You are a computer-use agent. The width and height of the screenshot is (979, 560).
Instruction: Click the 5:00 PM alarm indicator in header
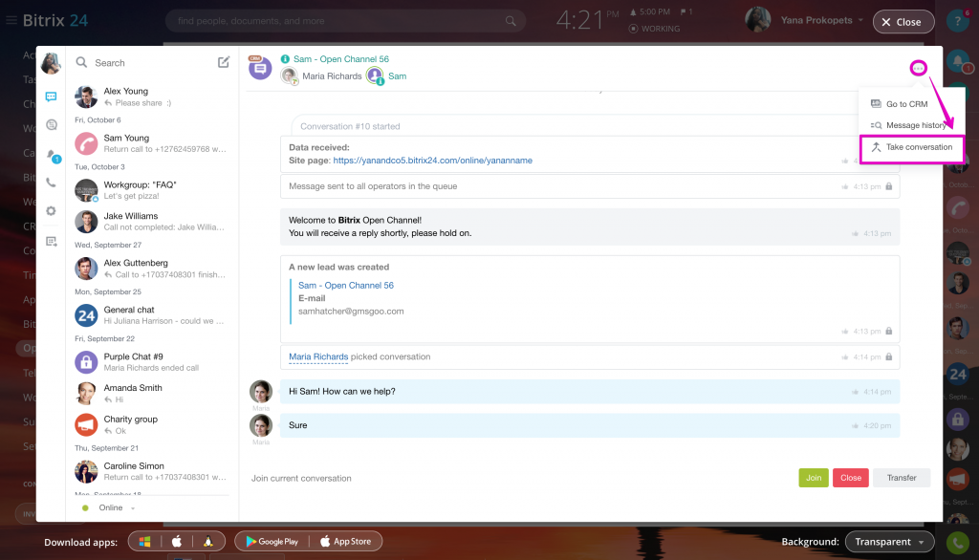click(649, 11)
